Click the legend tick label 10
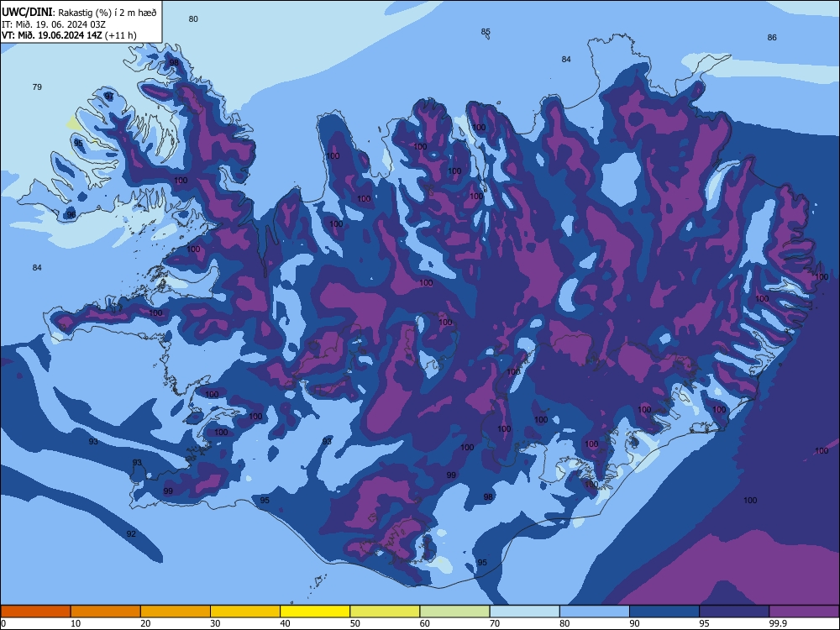This screenshot has height=630, width=840. pyautogui.click(x=76, y=623)
